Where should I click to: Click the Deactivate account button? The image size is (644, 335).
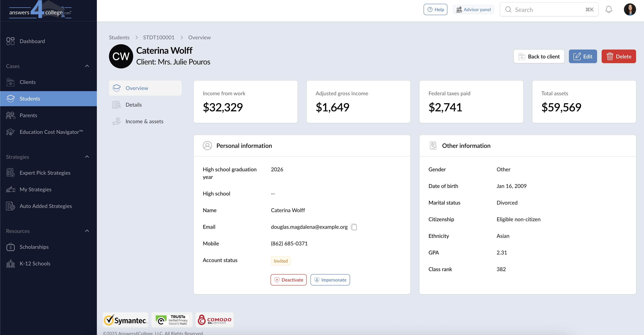pos(289,280)
